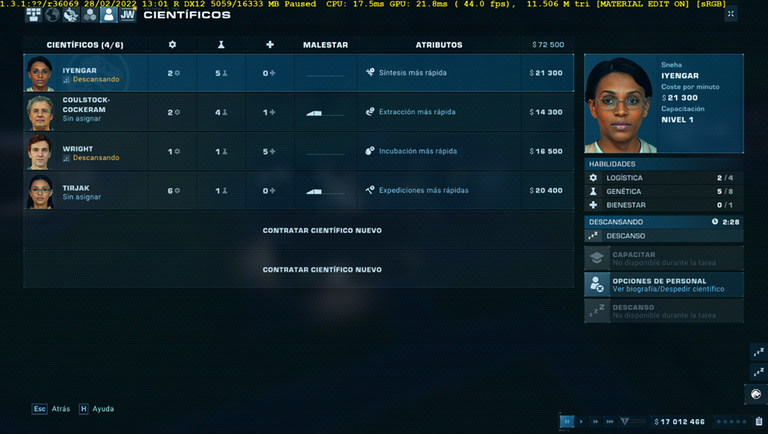Screen dimensions: 768x434
Task: Select scientist Tirjak portrait
Action: 41,192
